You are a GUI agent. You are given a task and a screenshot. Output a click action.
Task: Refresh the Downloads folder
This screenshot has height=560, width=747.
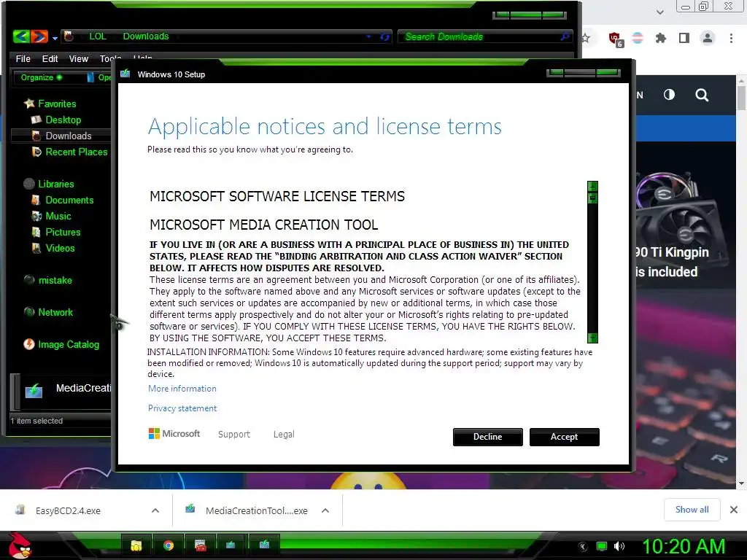pyautogui.click(x=384, y=36)
